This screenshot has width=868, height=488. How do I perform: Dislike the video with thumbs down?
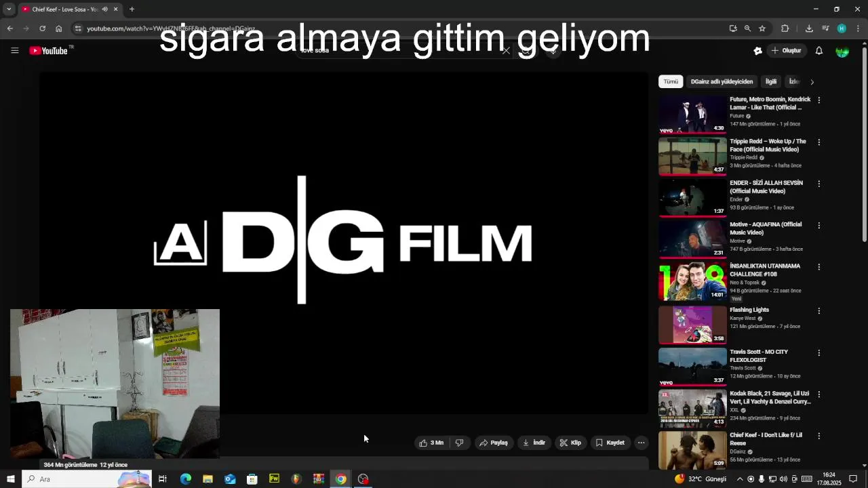point(459,443)
